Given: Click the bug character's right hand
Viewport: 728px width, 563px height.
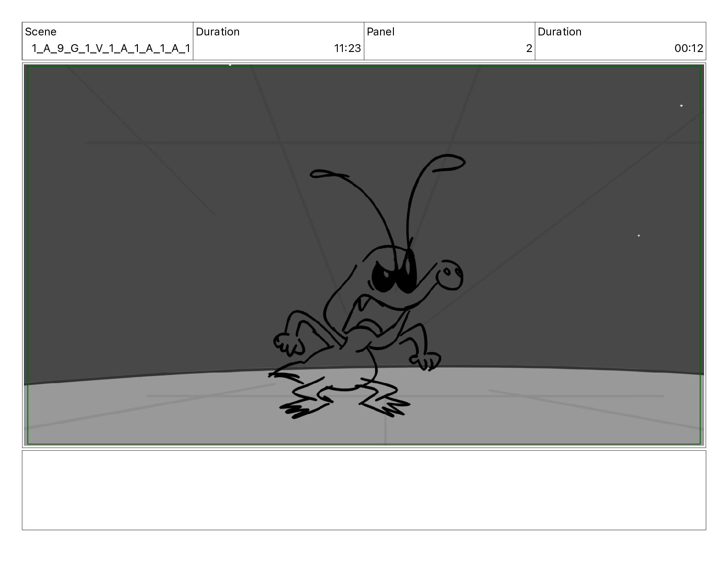Looking at the screenshot, I should tap(427, 360).
